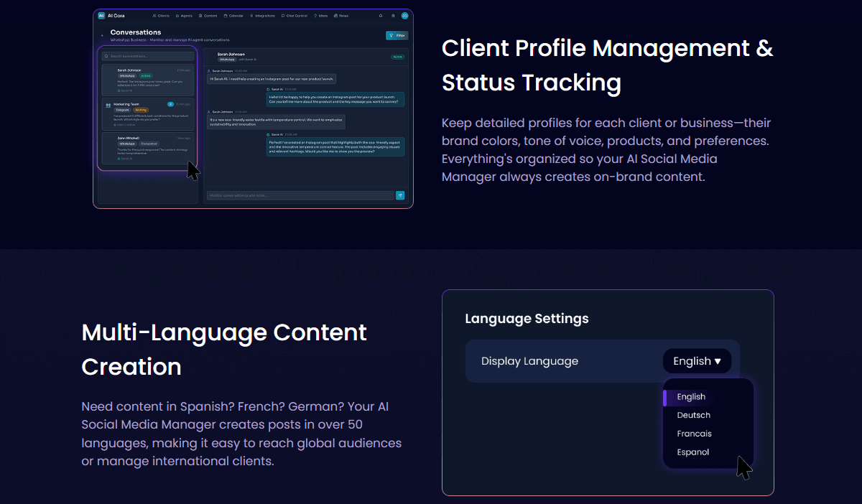Image resolution: width=862 pixels, height=504 pixels.
Task: Click the AI Cora logo icon
Action: (101, 15)
